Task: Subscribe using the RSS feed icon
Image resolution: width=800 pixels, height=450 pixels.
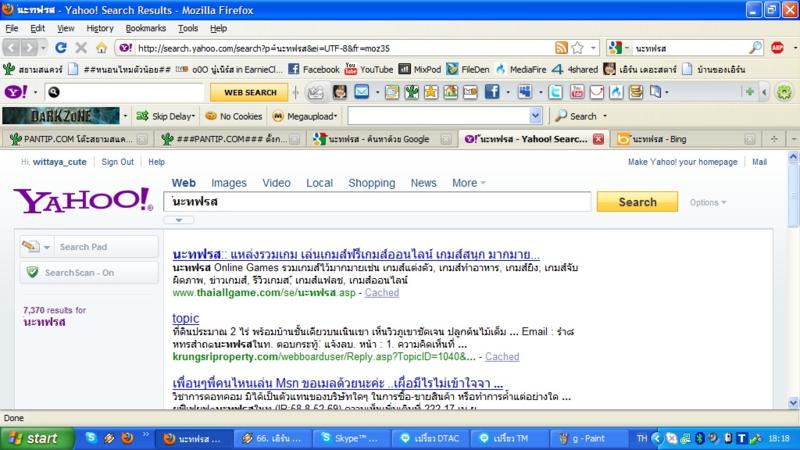Action: point(561,48)
